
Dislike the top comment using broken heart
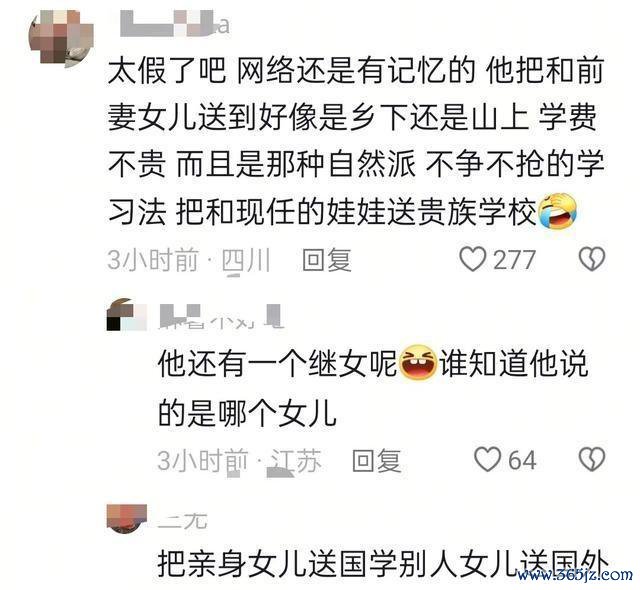[592, 259]
